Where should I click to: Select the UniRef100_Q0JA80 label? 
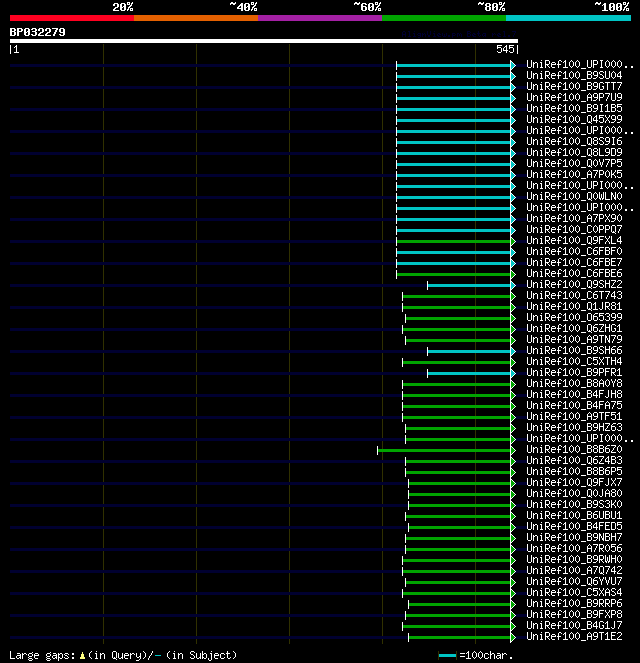click(574, 493)
